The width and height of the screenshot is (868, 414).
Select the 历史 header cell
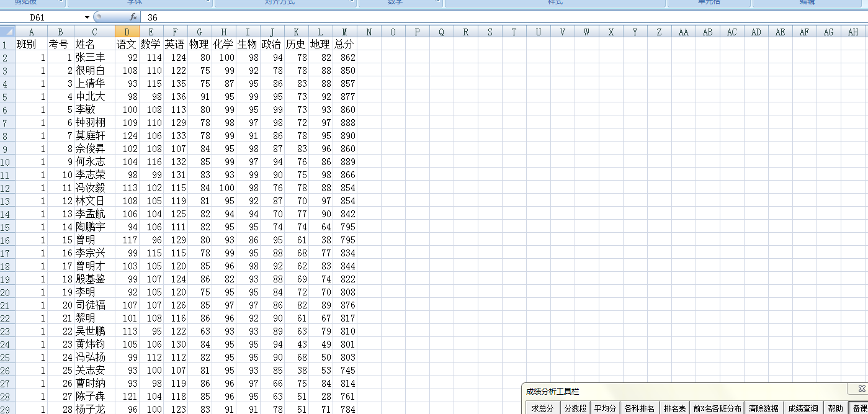[x=296, y=44]
